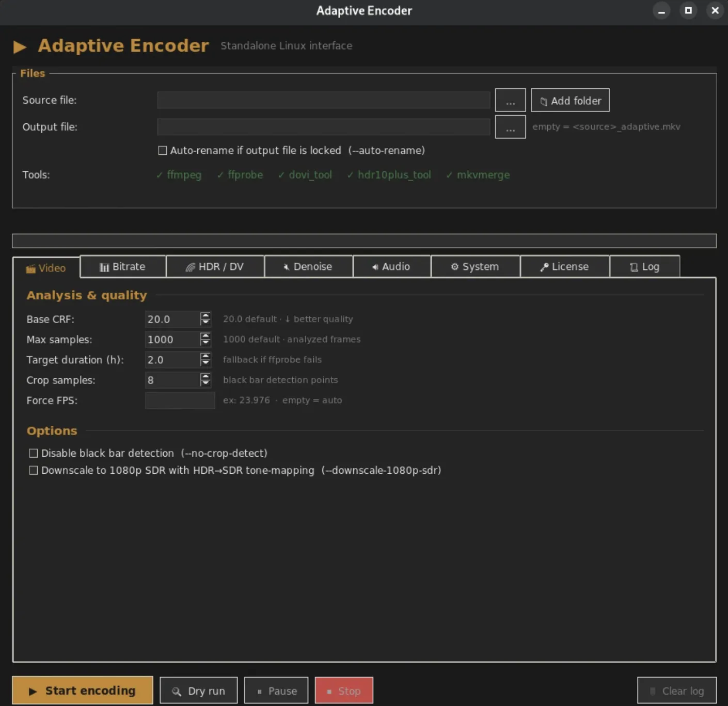The width and height of the screenshot is (728, 706).
Task: Click the orange play logo icon
Action: (x=20, y=47)
